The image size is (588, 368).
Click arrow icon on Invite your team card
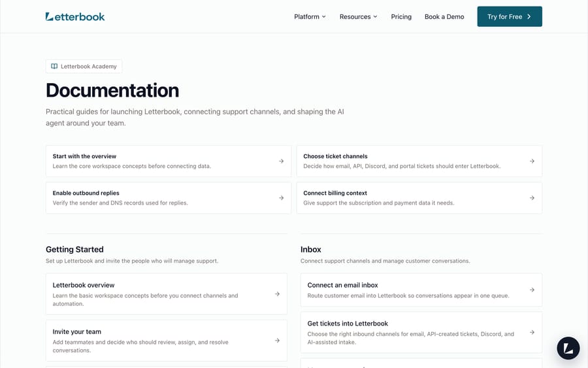tap(277, 341)
